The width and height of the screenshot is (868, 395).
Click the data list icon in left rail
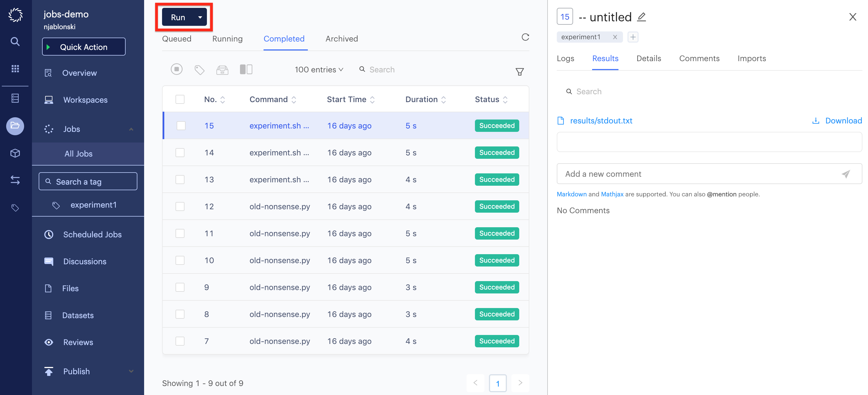coord(15,98)
